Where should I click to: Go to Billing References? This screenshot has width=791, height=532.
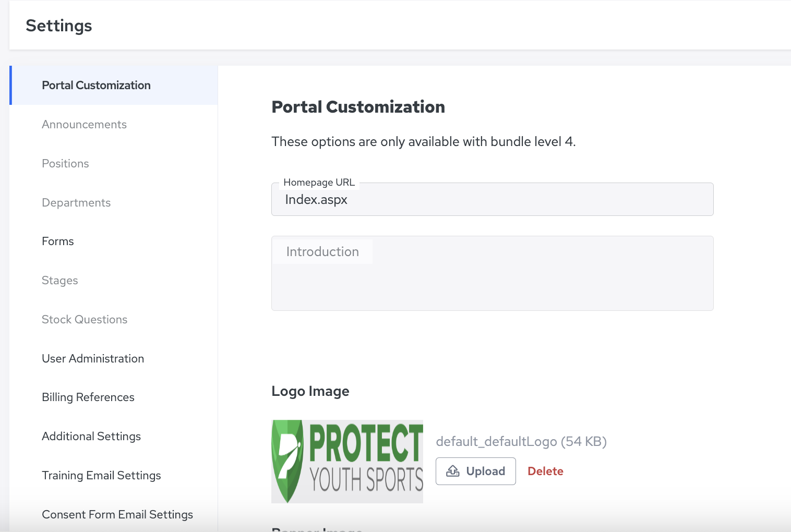tap(88, 397)
